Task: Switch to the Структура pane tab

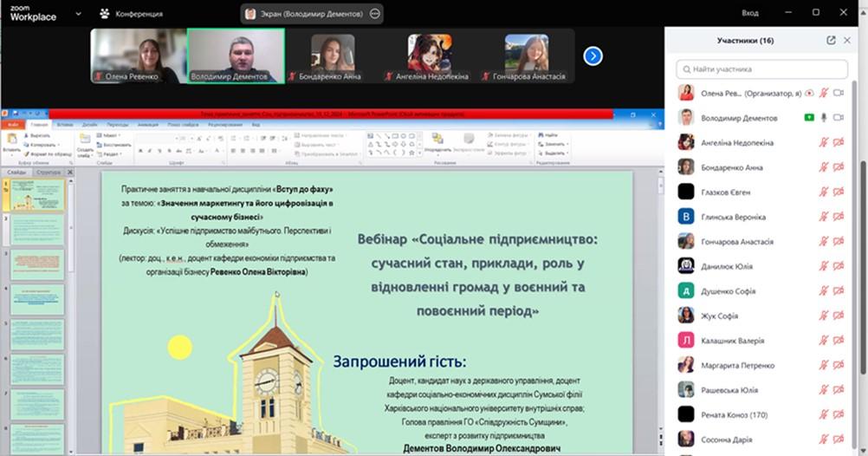Action: point(49,173)
